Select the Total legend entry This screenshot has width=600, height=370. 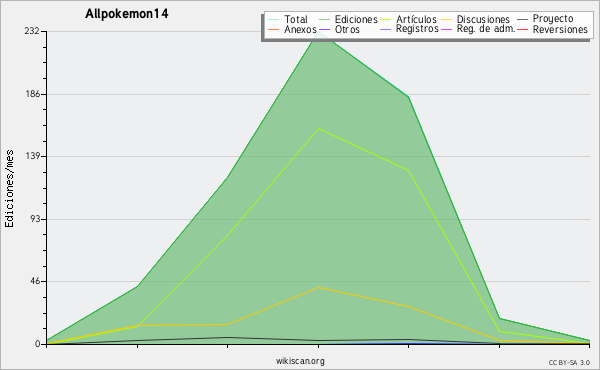288,19
